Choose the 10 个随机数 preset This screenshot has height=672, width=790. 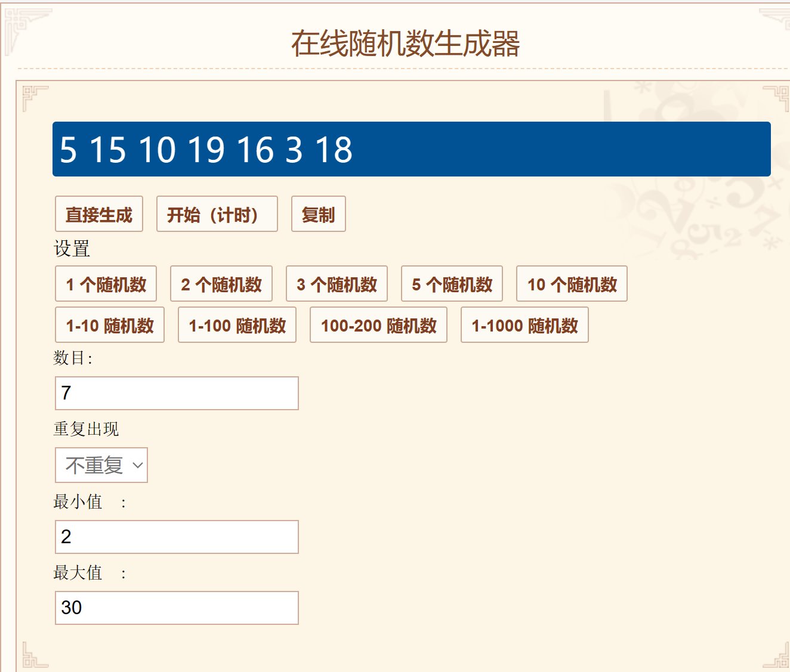(572, 284)
